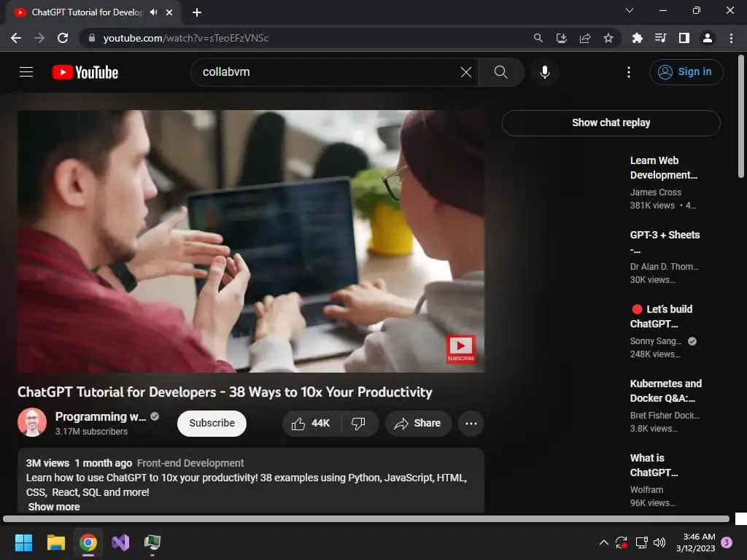Screen dimensions: 747x560
Task: Click the Sign in button
Action: click(x=686, y=72)
